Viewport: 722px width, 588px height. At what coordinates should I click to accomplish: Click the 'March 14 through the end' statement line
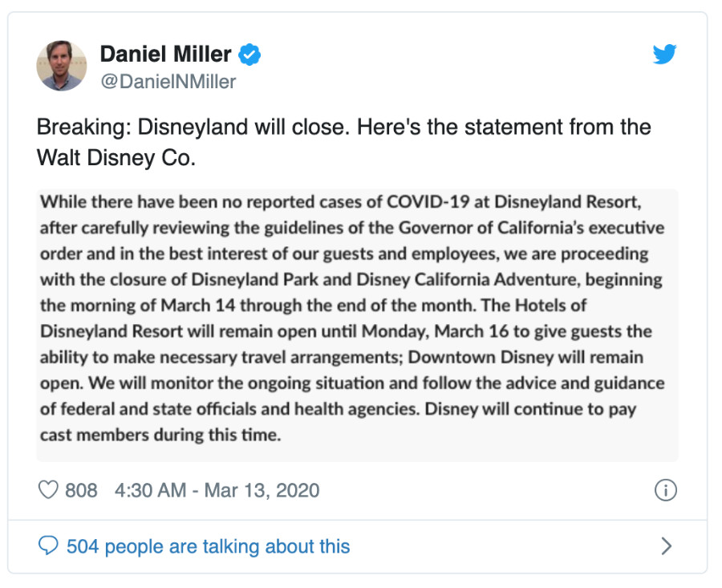coord(313,306)
